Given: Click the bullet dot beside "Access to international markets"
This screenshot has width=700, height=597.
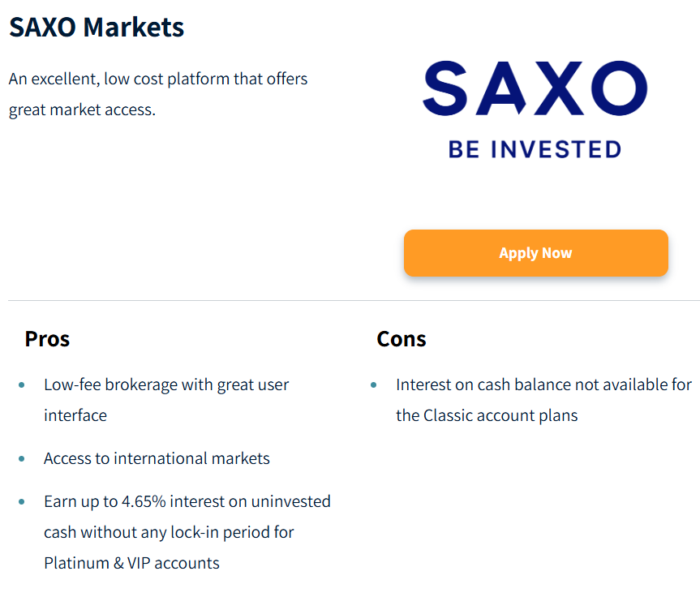Looking at the screenshot, I should [22, 459].
